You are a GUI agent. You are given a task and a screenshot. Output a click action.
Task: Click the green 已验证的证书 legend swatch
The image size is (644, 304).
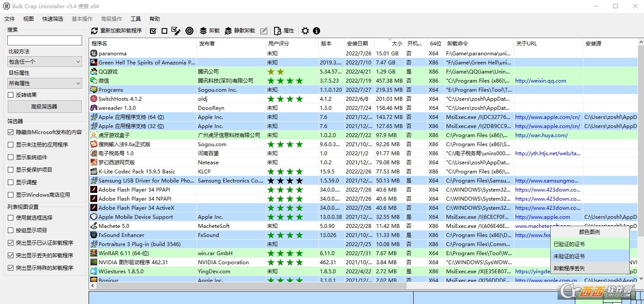tap(590, 244)
